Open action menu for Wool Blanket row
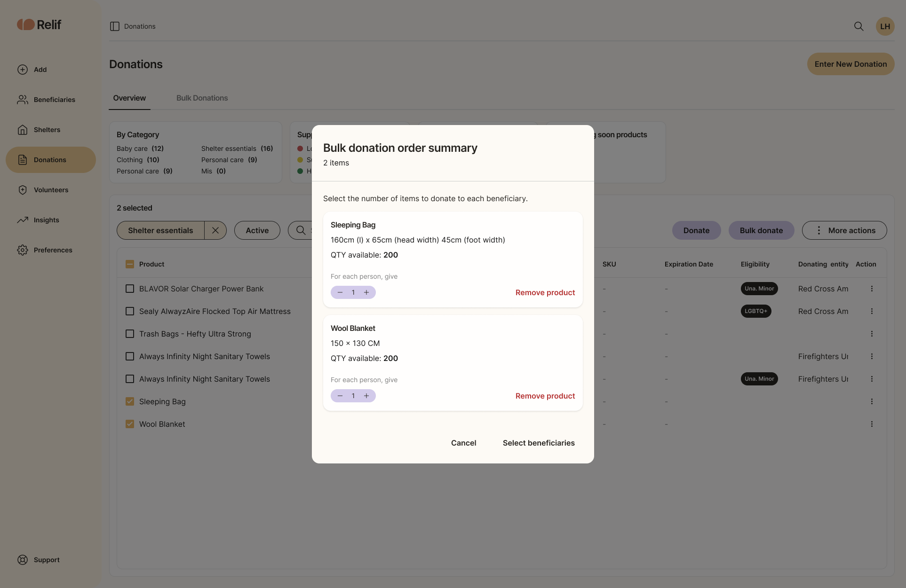906x588 pixels. pos(872,424)
